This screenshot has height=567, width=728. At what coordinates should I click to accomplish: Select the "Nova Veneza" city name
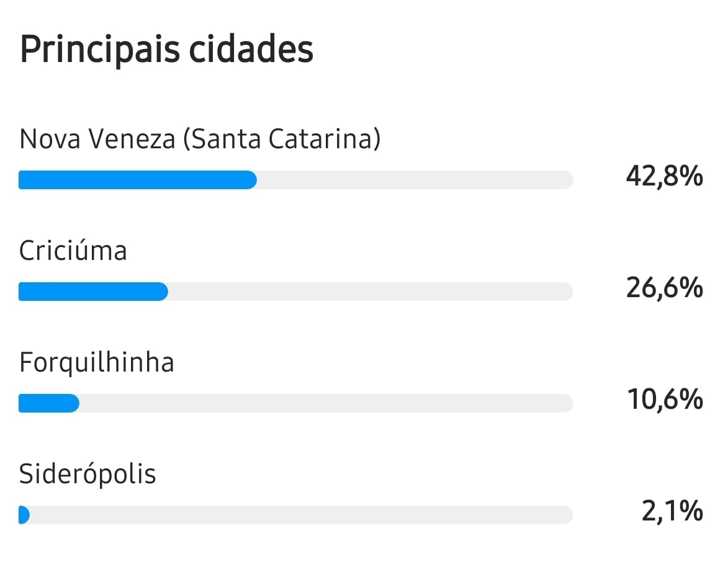(x=97, y=139)
